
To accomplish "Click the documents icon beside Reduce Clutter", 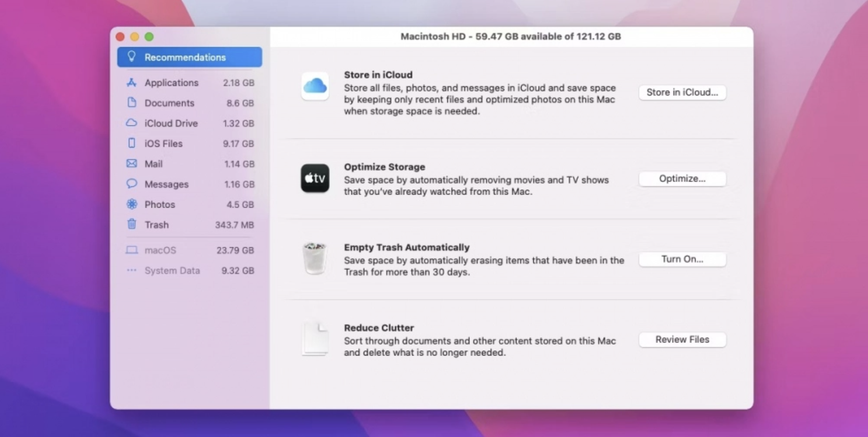I will [x=315, y=338].
